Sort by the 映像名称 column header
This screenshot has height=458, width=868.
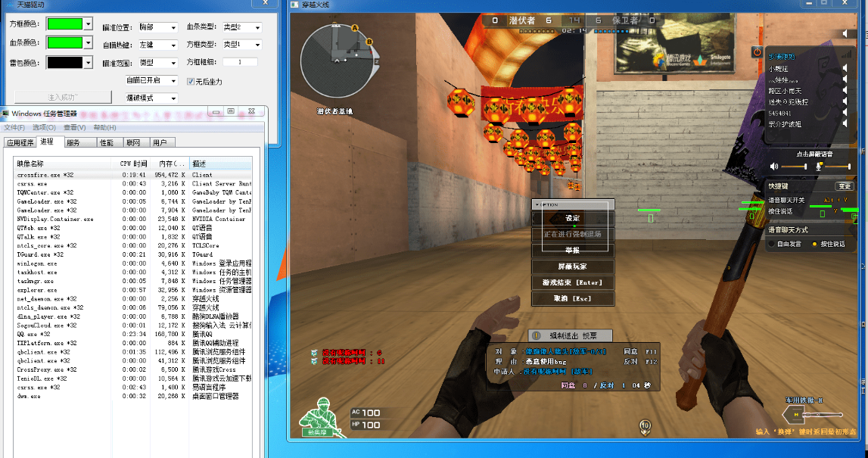point(61,164)
